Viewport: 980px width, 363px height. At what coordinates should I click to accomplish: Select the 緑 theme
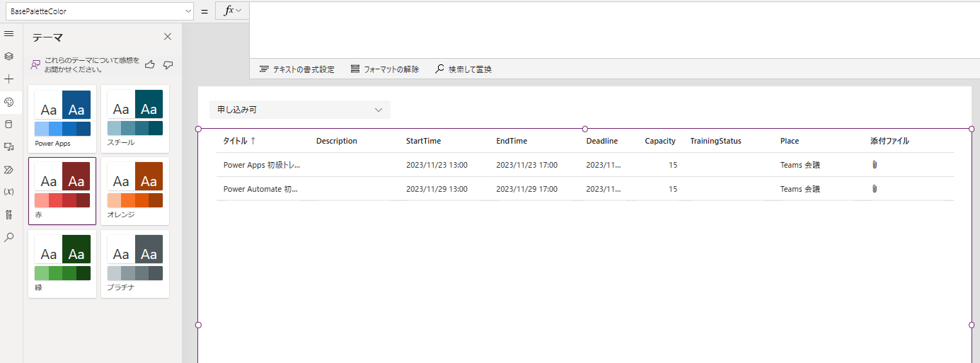tap(62, 264)
